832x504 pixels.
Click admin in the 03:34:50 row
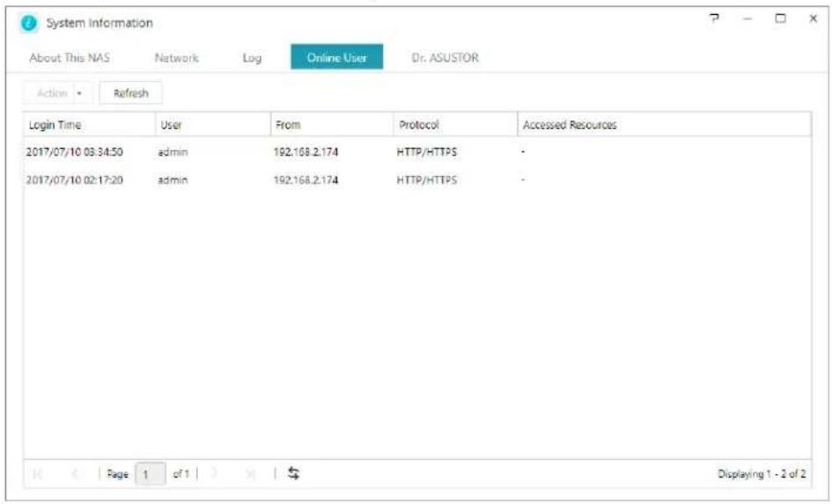click(x=173, y=152)
